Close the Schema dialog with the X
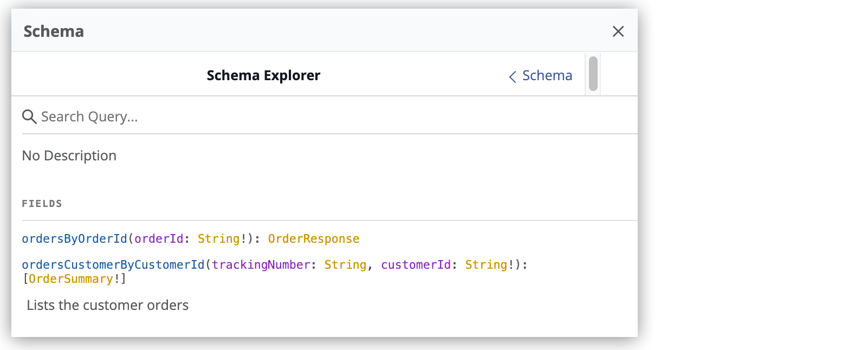The width and height of the screenshot is (868, 350). pyautogui.click(x=618, y=31)
